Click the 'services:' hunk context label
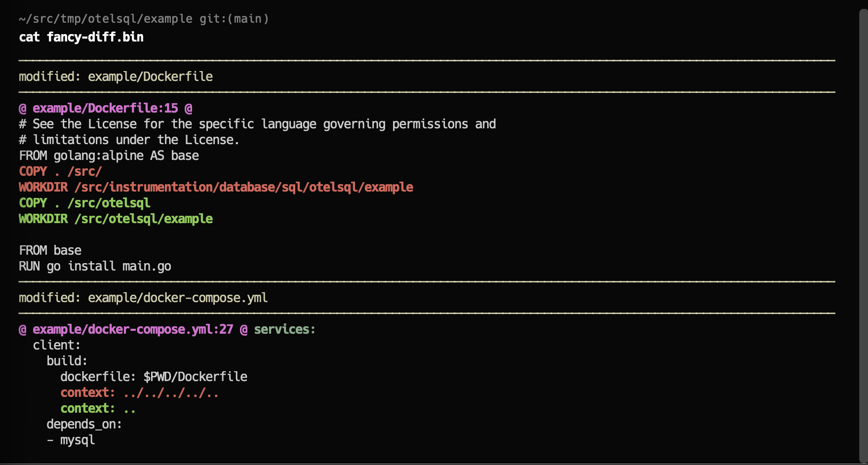868x465 pixels. click(285, 329)
